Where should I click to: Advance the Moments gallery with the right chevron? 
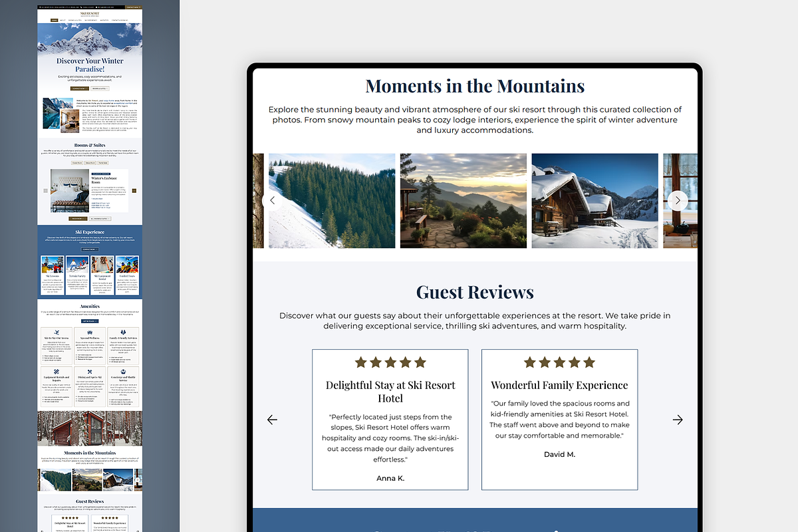(678, 200)
